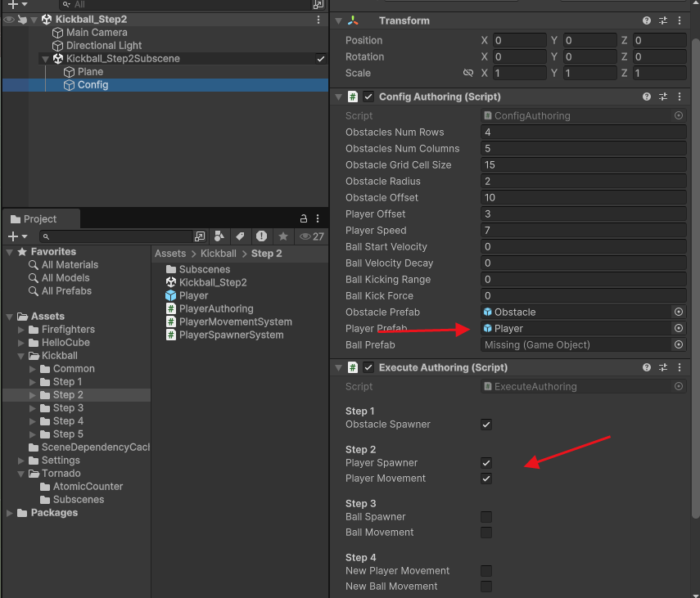Select All Prefabs favorite search
The height and width of the screenshot is (598, 700).
61,291
